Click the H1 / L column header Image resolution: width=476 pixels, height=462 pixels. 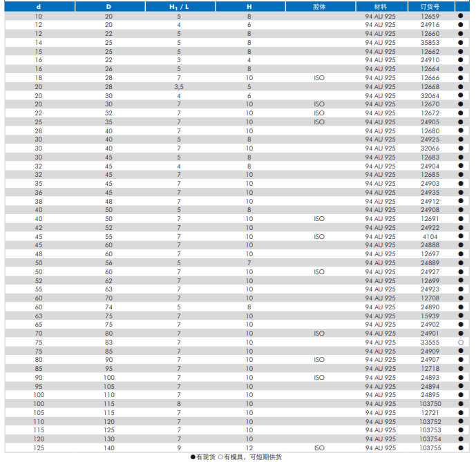point(178,6)
